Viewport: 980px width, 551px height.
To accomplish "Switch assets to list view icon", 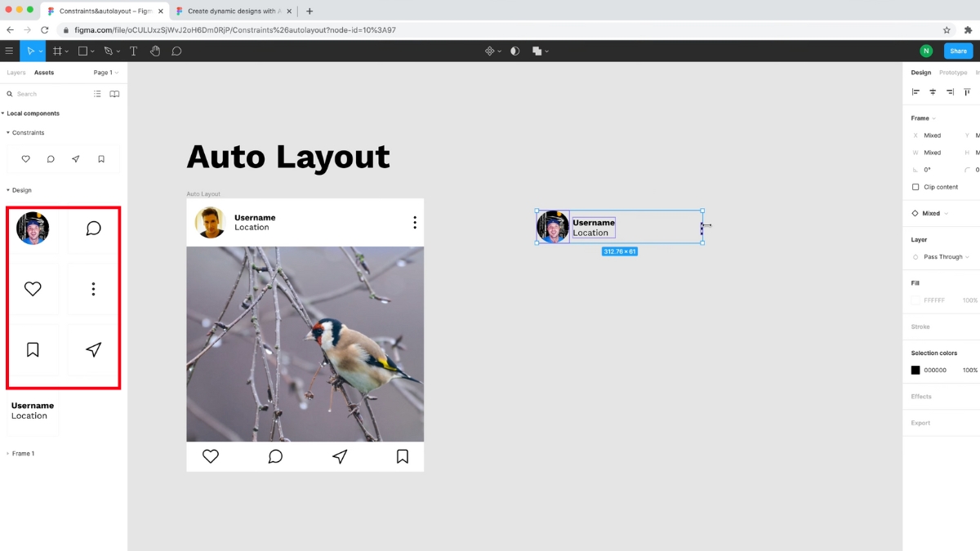I will [97, 94].
